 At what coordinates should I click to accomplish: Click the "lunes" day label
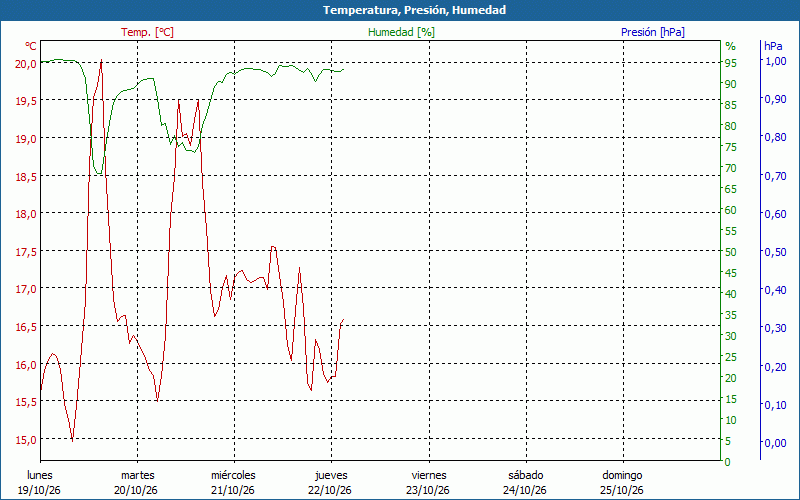click(40, 475)
